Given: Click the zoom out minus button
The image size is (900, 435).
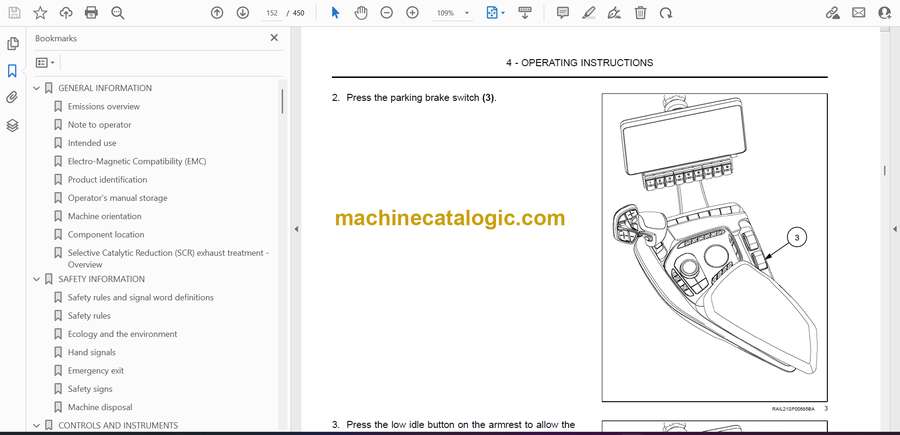Looking at the screenshot, I should click(x=386, y=13).
